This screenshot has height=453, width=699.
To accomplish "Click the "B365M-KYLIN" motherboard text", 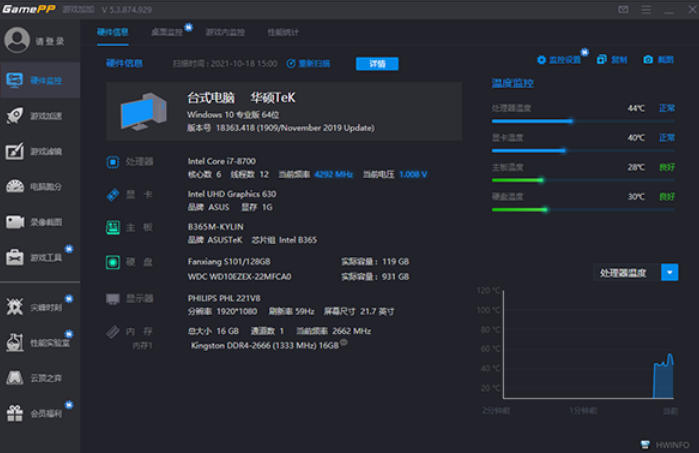I will pos(215,227).
